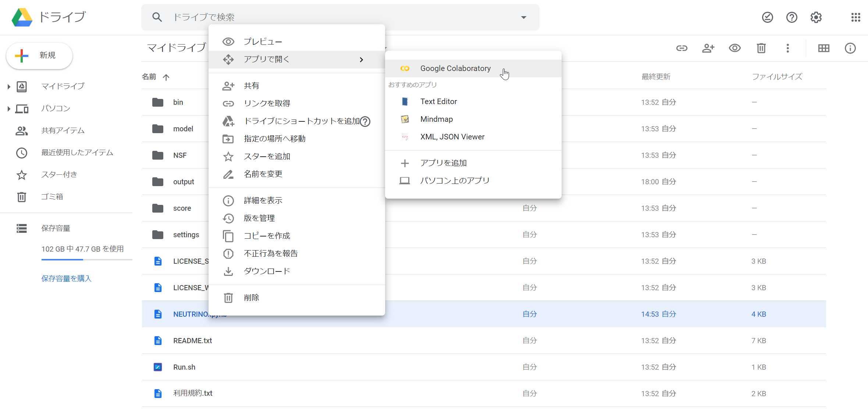Open with Text Editor
Viewport: 868px width, 416px height.
(473, 102)
